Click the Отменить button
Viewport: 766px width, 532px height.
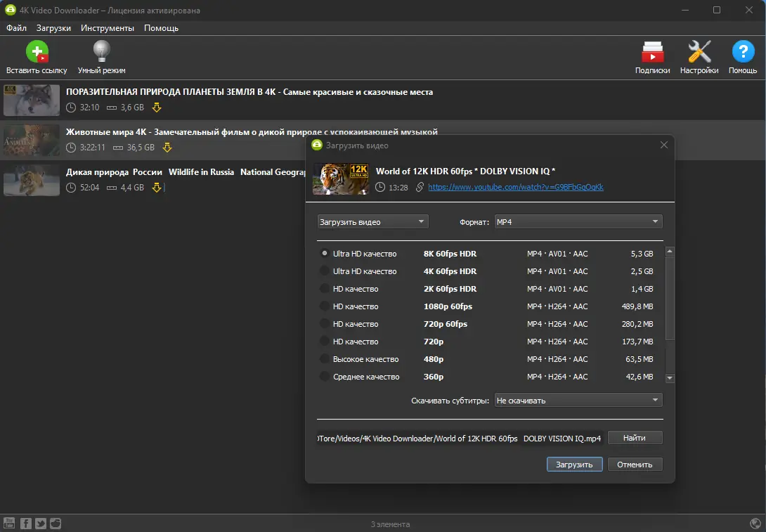[x=635, y=464]
